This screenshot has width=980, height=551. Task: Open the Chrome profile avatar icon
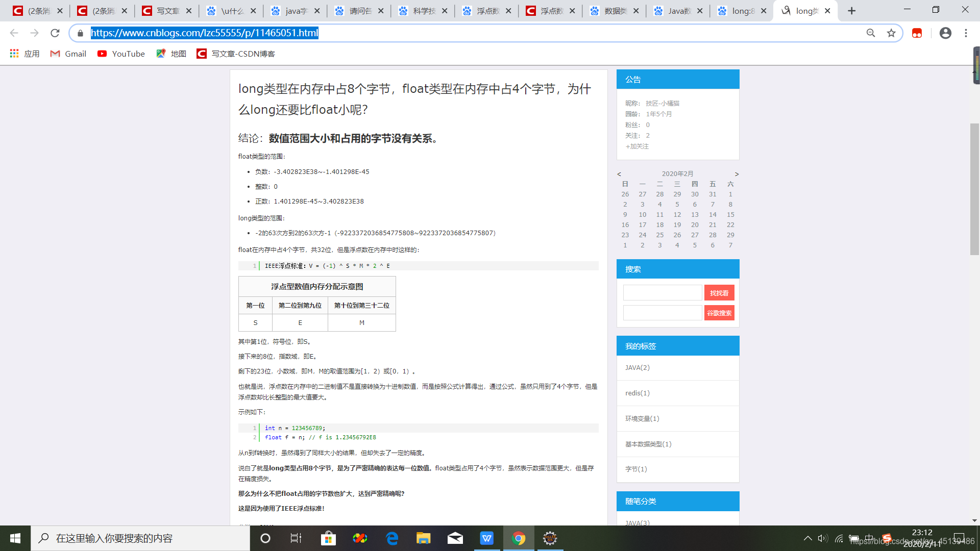tap(945, 33)
